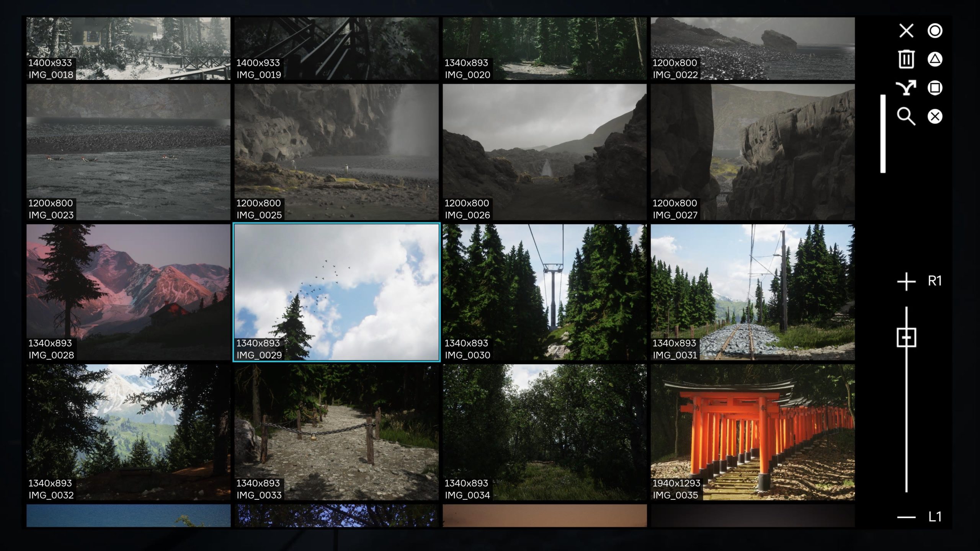This screenshot has width=980, height=551.
Task: Click the L1 zoom label
Action: tap(934, 517)
